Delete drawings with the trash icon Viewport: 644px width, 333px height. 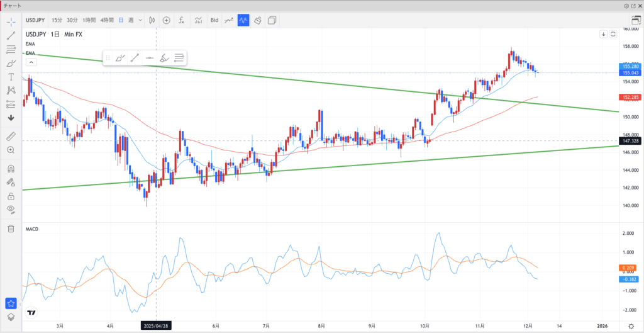point(11,229)
